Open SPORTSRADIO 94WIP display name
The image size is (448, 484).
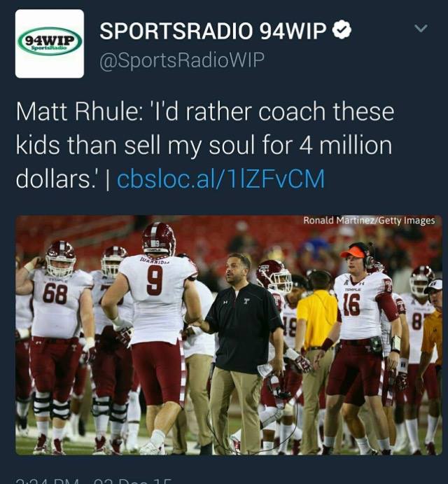pos(213,31)
